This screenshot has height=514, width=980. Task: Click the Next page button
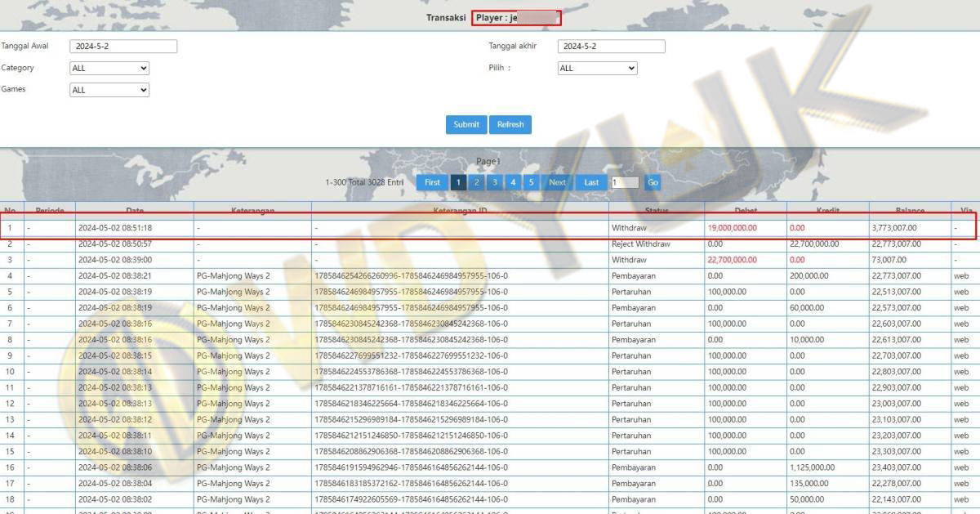pos(557,182)
